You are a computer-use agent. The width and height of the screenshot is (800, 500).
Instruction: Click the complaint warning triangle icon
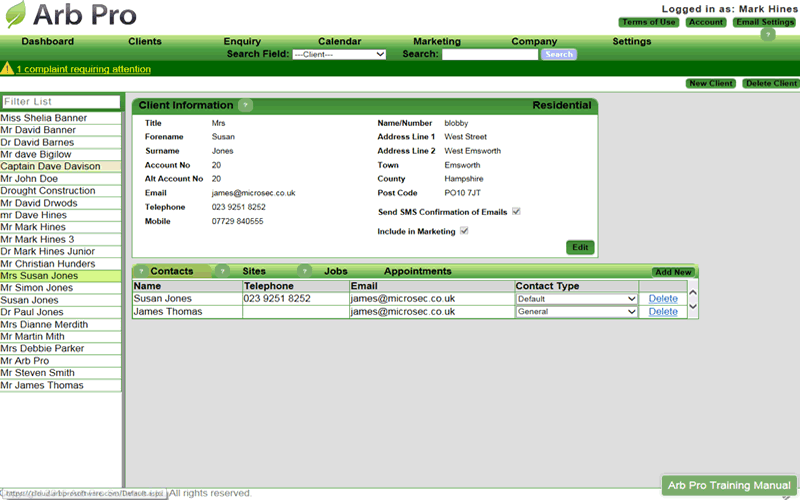coord(7,68)
